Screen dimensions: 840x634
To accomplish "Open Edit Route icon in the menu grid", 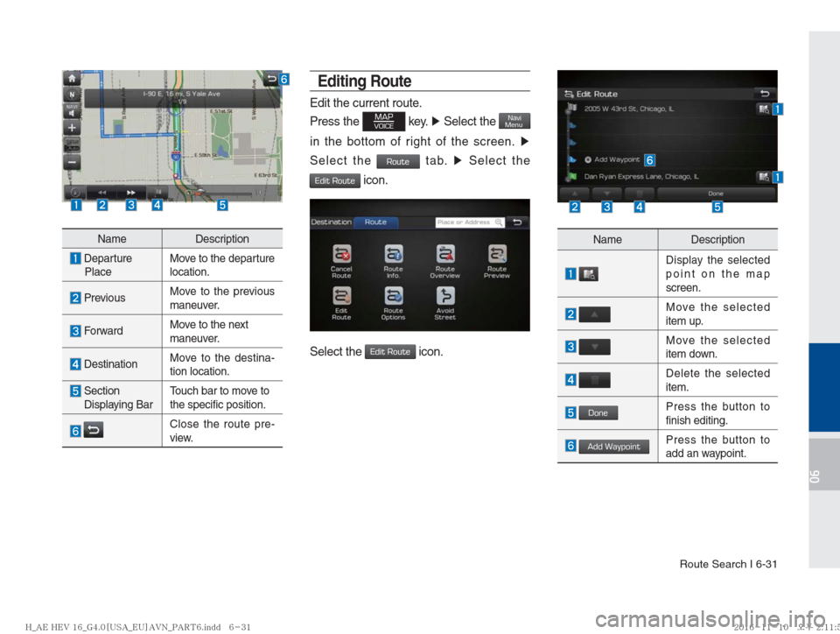I will [341, 303].
